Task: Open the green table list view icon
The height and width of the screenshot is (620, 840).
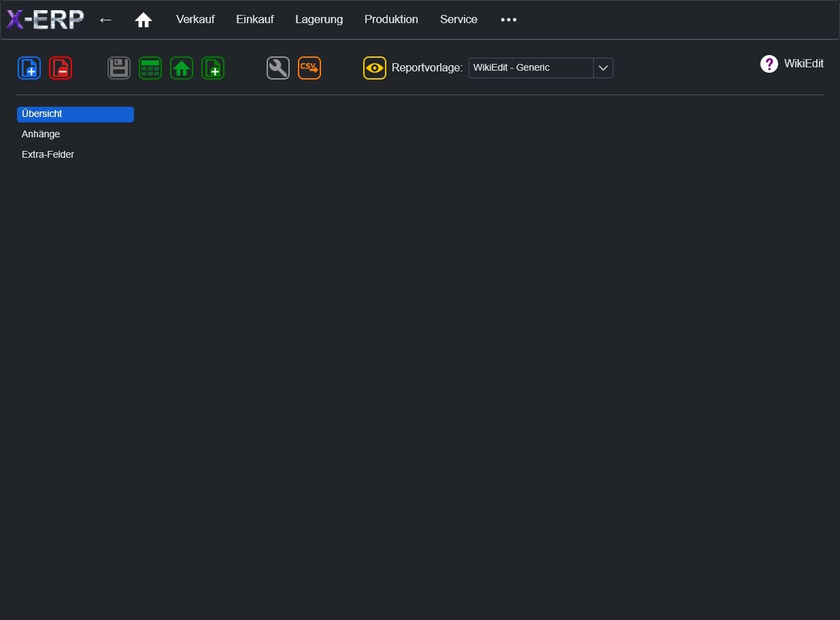Action: click(150, 68)
